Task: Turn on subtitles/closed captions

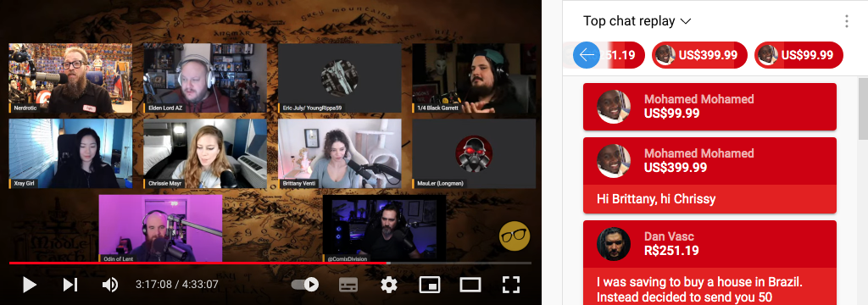Action: 348,285
